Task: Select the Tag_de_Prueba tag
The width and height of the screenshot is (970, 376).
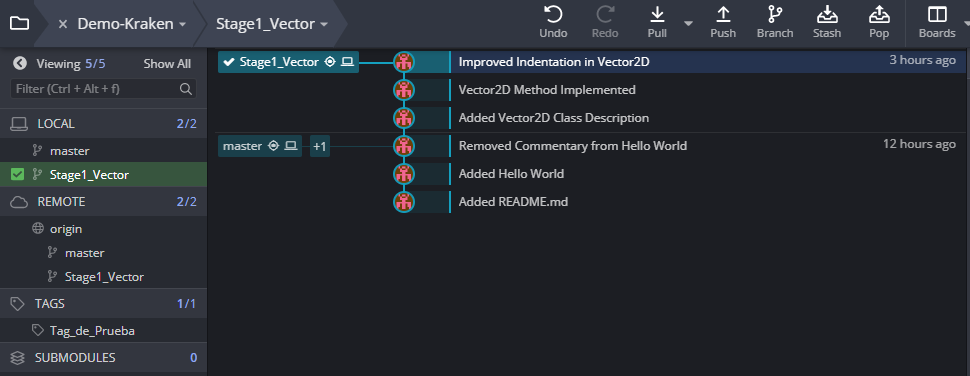Action: click(92, 331)
